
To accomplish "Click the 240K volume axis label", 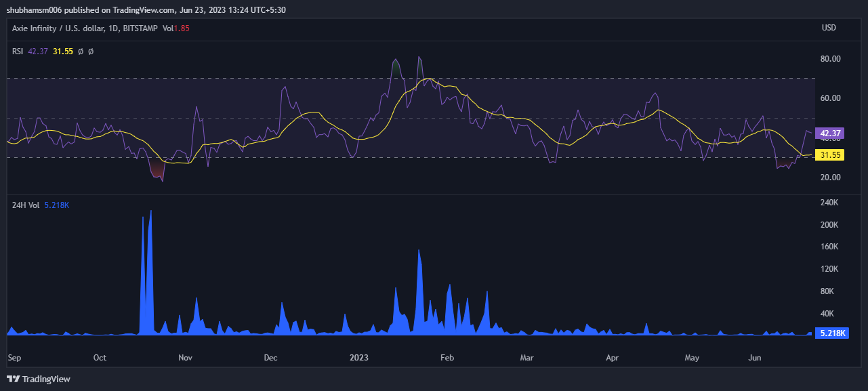I will point(829,203).
